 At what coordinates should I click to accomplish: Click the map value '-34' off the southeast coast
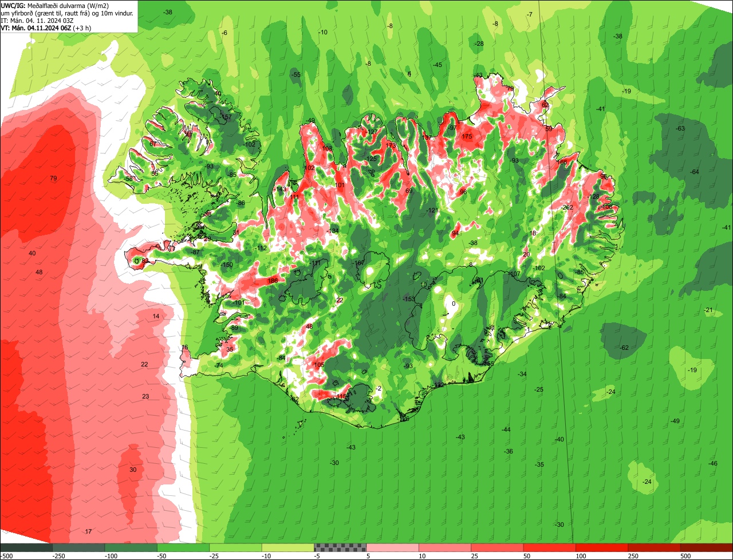(522, 374)
